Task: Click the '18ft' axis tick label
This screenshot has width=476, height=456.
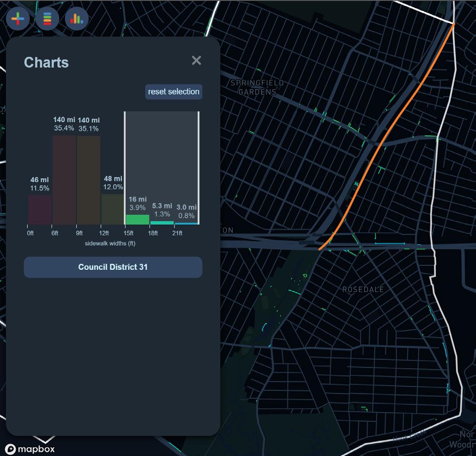Action: click(153, 233)
